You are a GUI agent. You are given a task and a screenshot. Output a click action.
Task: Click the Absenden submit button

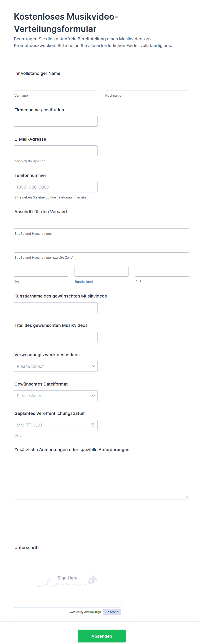point(102,636)
